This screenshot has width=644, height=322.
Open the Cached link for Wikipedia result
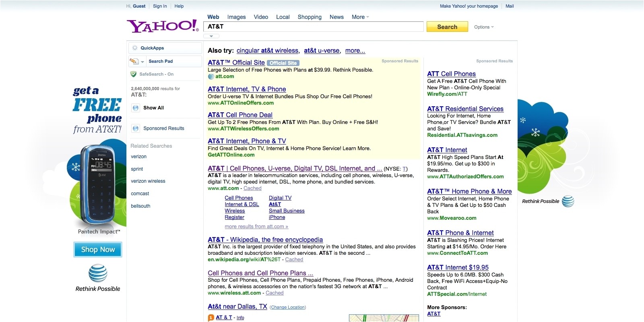point(294,260)
